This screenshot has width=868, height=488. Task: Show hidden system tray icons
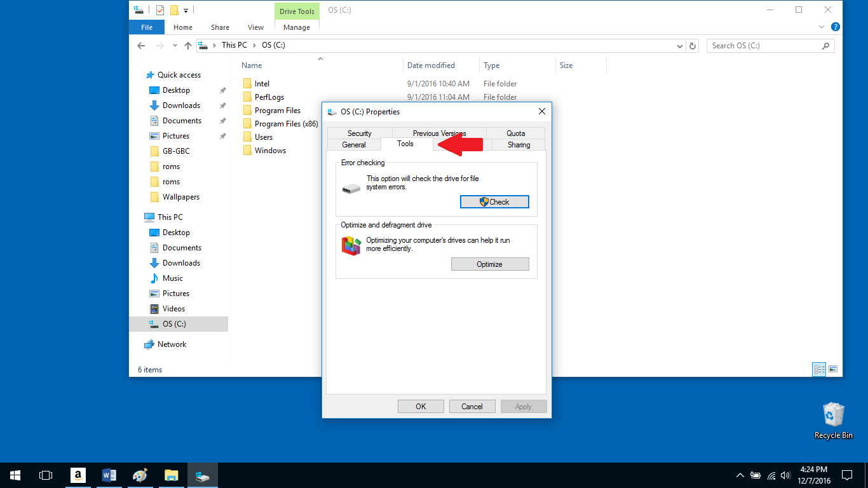[740, 475]
